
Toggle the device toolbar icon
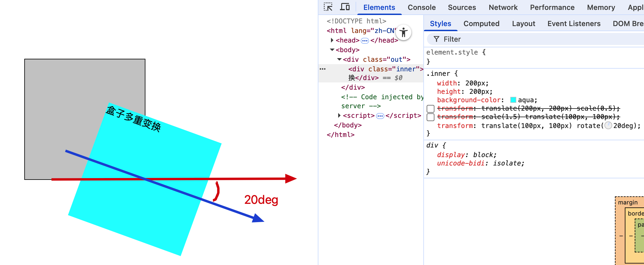click(345, 7)
